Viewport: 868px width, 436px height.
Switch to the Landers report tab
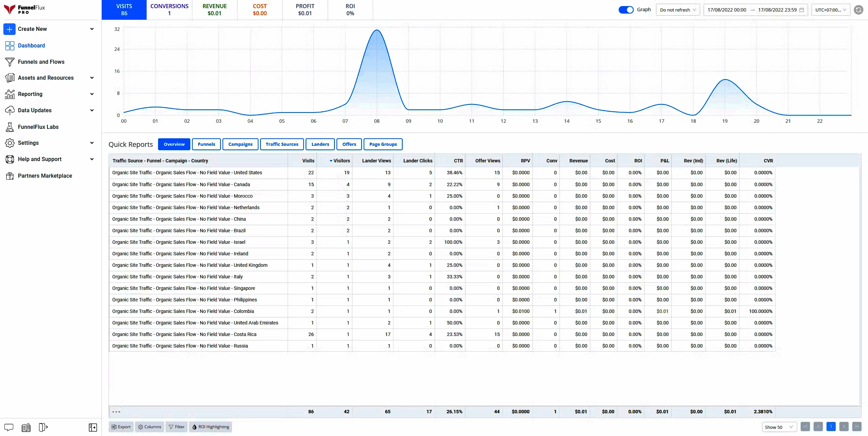click(x=320, y=144)
